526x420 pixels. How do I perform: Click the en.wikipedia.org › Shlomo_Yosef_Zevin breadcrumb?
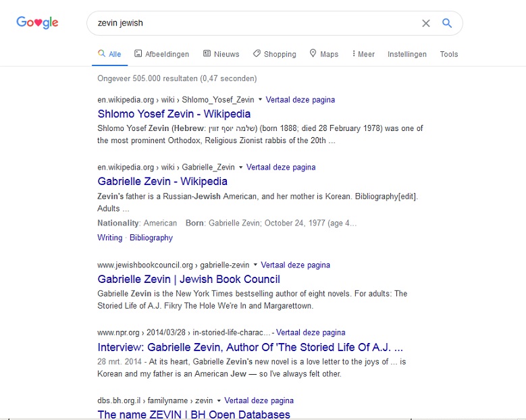[x=176, y=100]
